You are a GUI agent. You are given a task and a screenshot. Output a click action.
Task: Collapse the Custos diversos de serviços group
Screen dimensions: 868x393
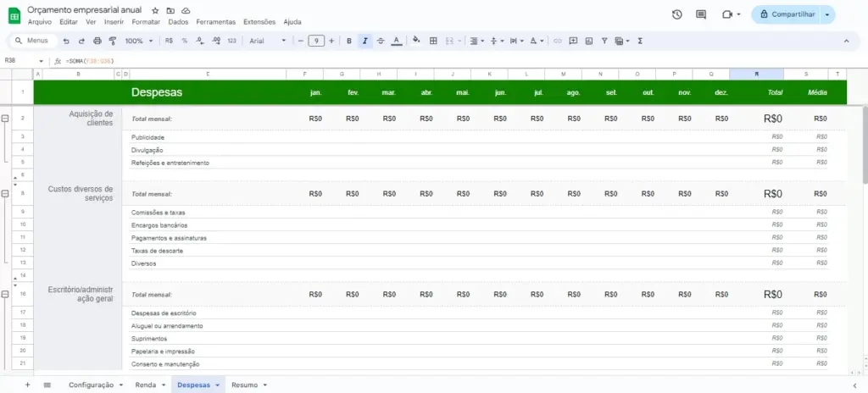pyautogui.click(x=5, y=194)
